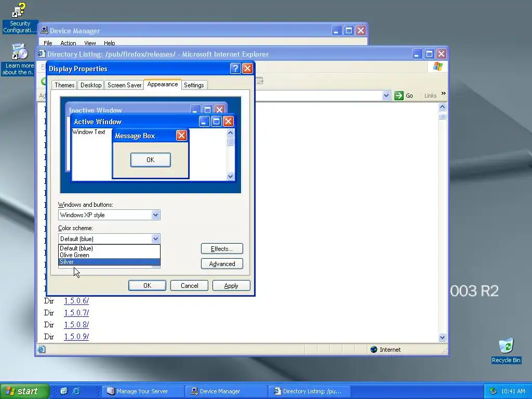532x399 pixels.
Task: Click the taskbar clock showing 10:41 AM
Action: 513,391
